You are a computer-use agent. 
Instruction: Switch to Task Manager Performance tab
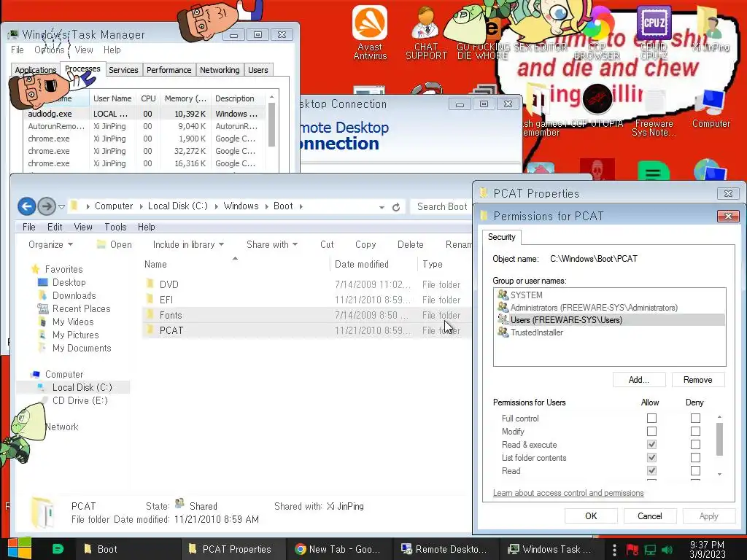coord(169,70)
